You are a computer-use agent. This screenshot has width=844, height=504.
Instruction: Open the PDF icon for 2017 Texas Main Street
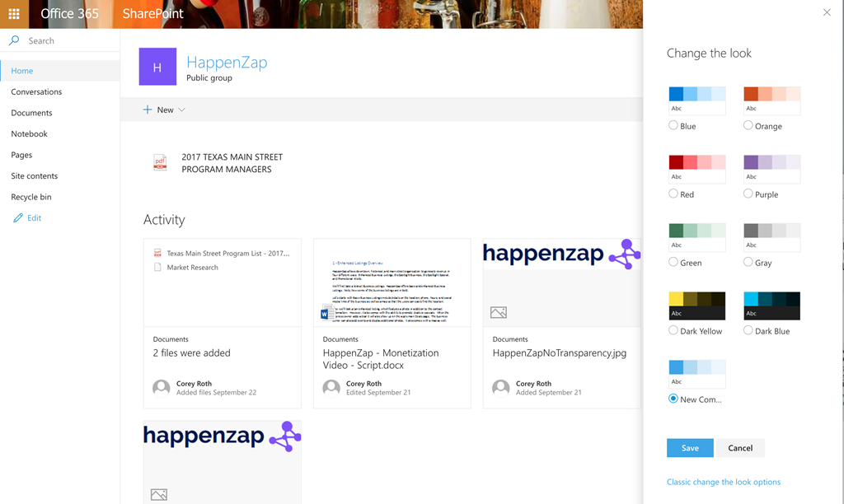coord(160,163)
